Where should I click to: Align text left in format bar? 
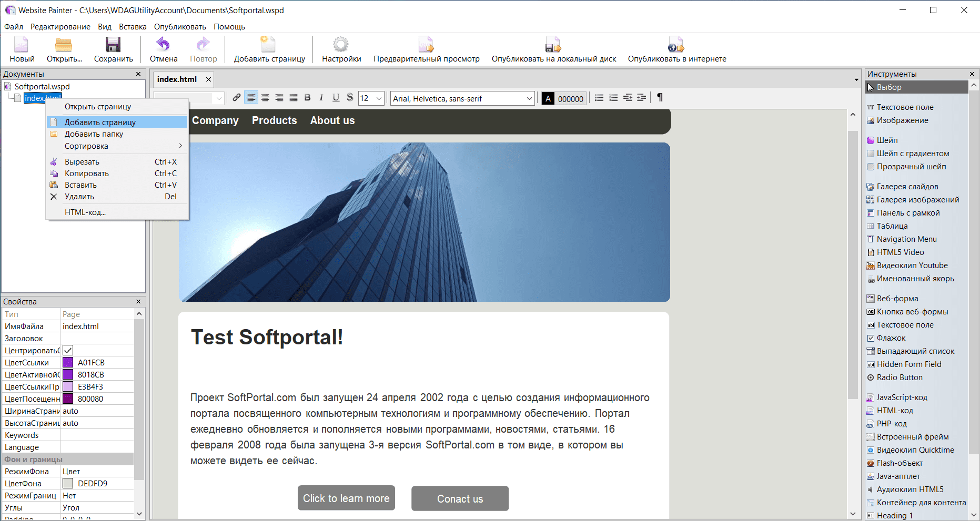point(251,98)
